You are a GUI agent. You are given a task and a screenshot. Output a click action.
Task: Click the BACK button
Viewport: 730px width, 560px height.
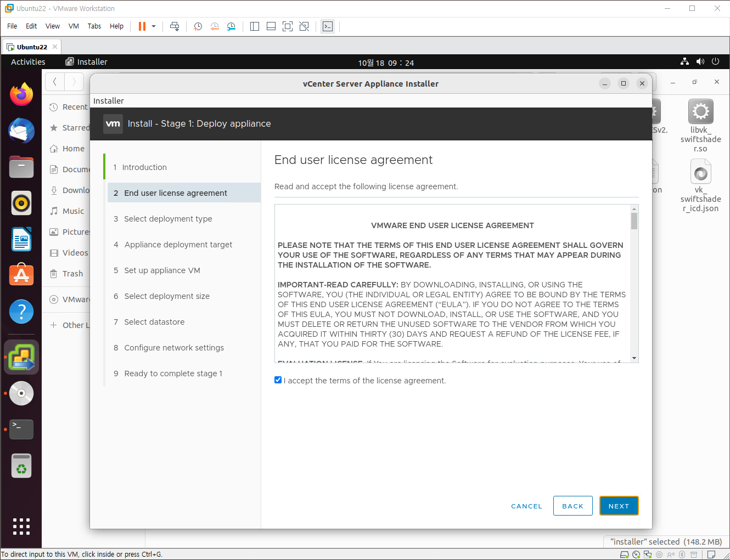pyautogui.click(x=572, y=506)
